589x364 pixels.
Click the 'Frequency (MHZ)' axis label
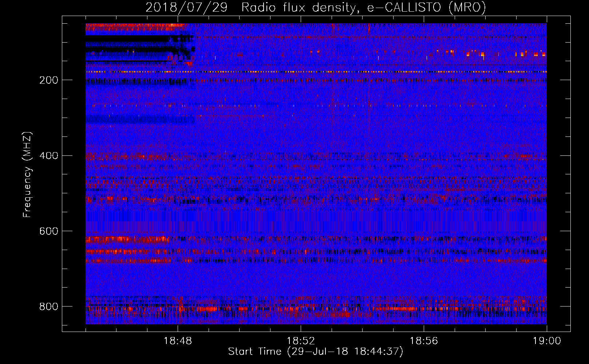point(27,174)
